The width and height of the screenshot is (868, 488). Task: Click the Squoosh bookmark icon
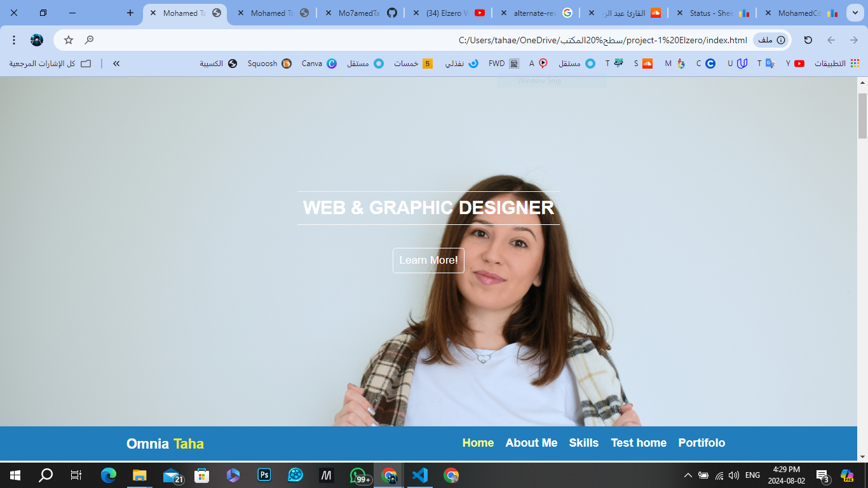click(287, 64)
